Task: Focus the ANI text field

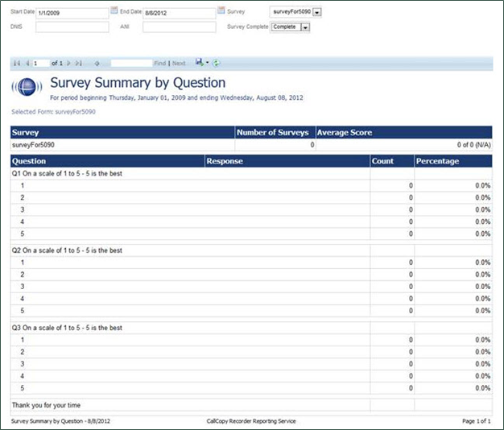Action: tap(179, 27)
